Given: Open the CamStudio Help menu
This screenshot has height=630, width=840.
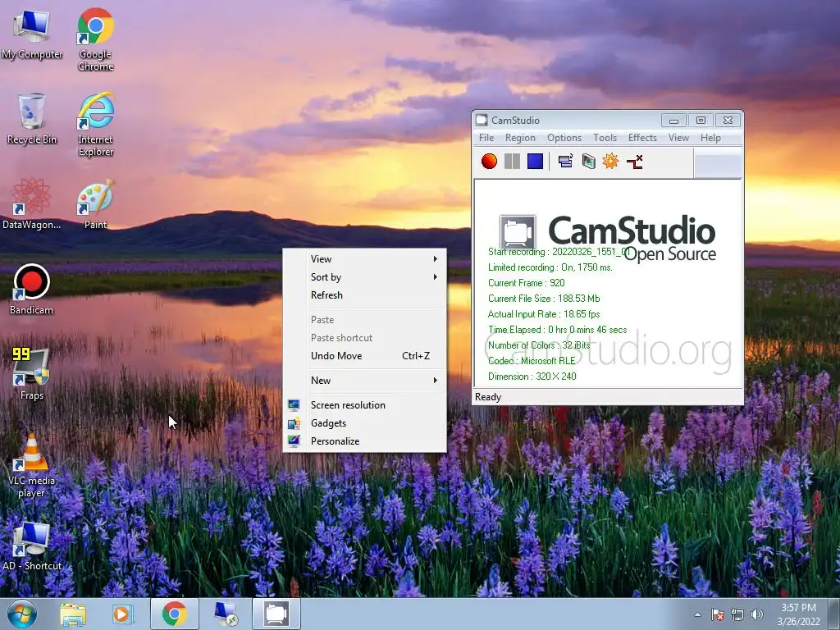Looking at the screenshot, I should click(x=710, y=138).
